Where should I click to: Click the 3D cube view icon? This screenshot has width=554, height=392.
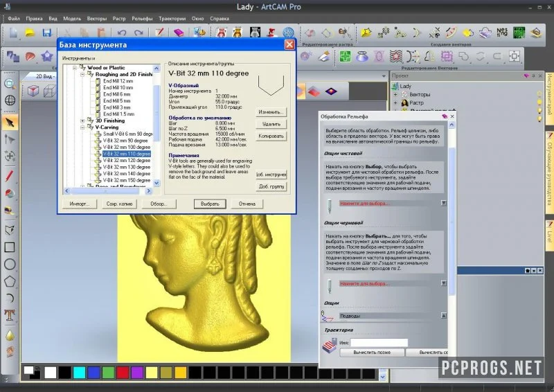[x=33, y=91]
